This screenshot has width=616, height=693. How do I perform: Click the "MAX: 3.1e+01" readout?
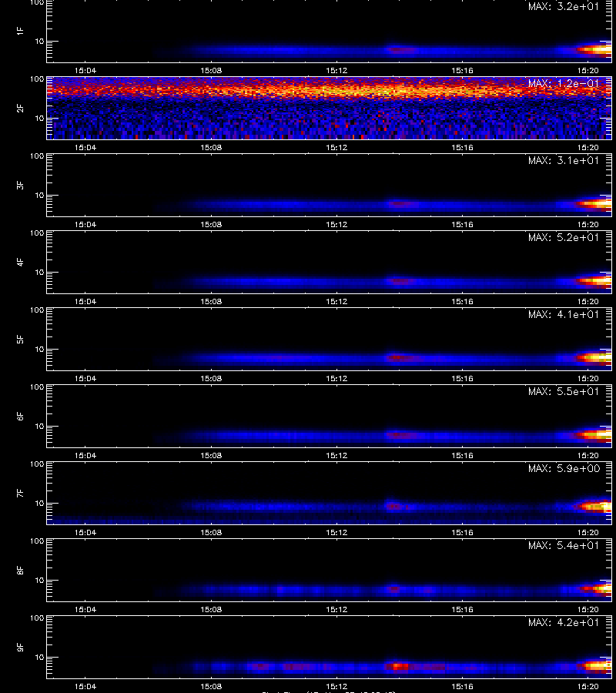pos(564,160)
